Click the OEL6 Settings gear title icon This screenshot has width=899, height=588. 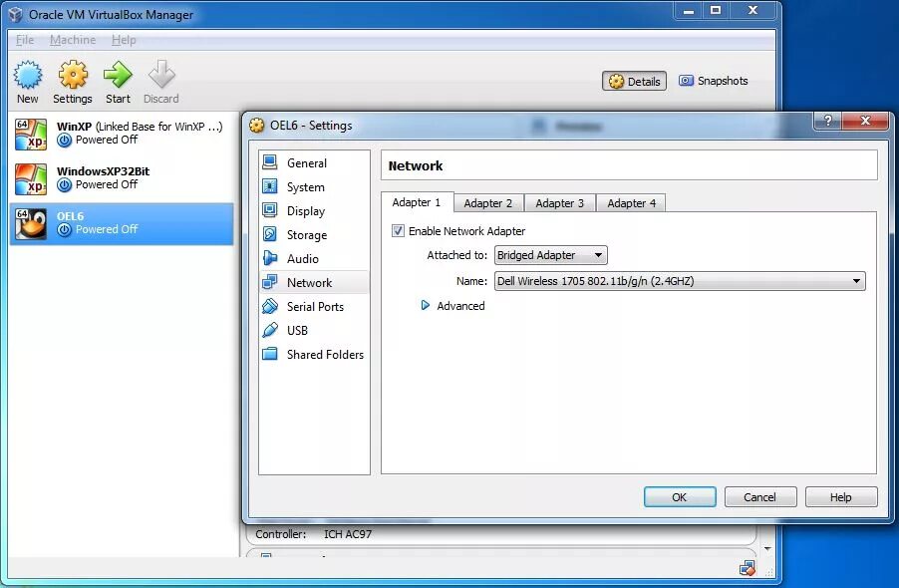coord(257,125)
